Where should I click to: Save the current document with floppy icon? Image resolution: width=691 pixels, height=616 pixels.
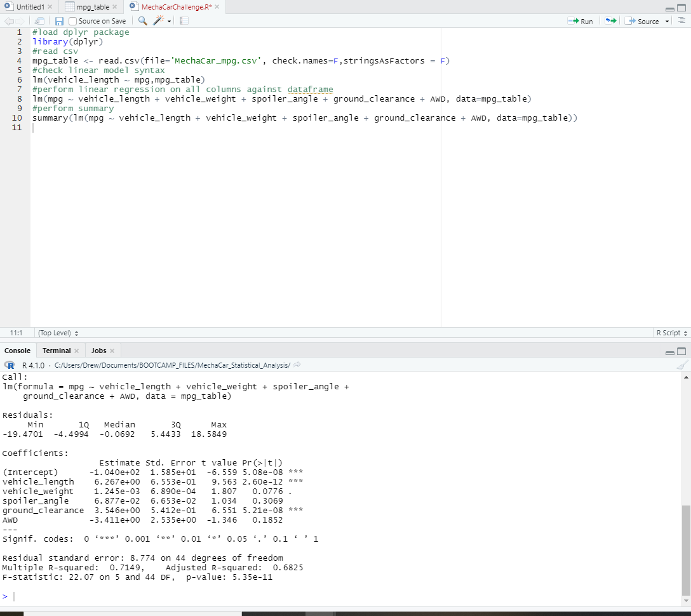click(x=59, y=21)
